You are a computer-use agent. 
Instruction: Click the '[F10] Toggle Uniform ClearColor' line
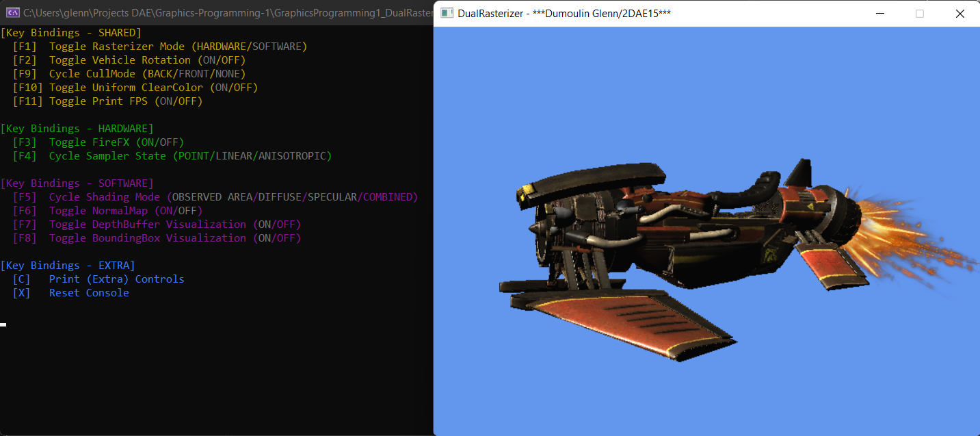point(135,88)
